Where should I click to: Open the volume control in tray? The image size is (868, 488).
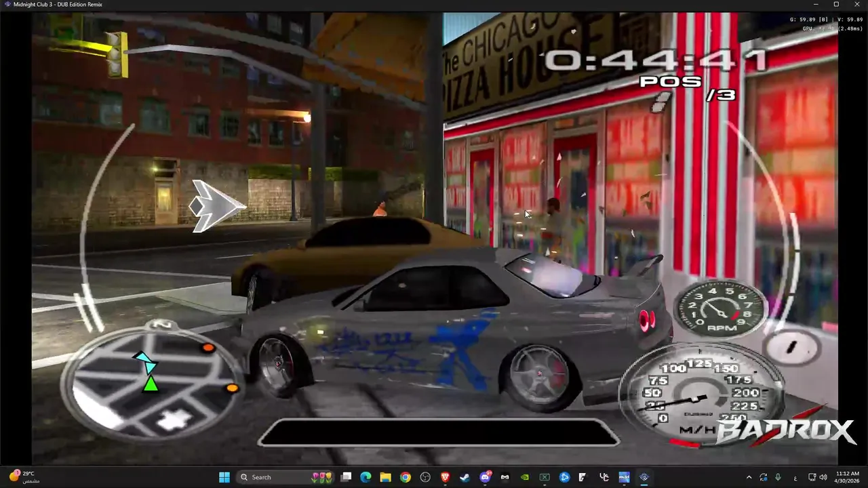[x=823, y=477]
